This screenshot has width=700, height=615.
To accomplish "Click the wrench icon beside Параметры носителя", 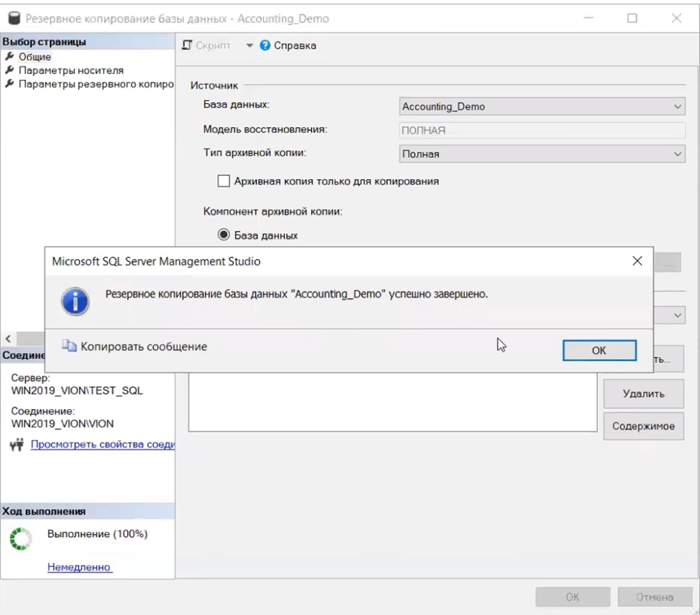I will (10, 70).
